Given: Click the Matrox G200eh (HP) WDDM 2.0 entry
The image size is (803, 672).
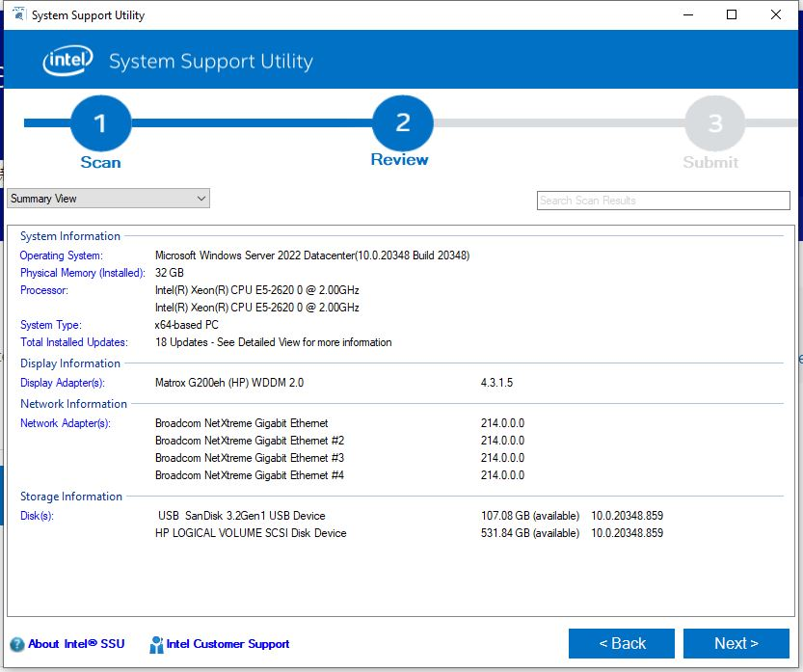Looking at the screenshot, I should 229,383.
